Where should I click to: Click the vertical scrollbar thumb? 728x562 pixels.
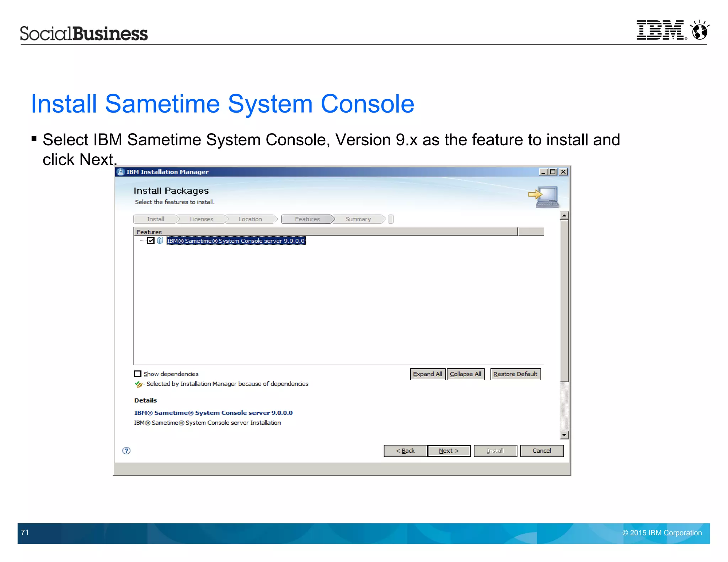(564, 301)
